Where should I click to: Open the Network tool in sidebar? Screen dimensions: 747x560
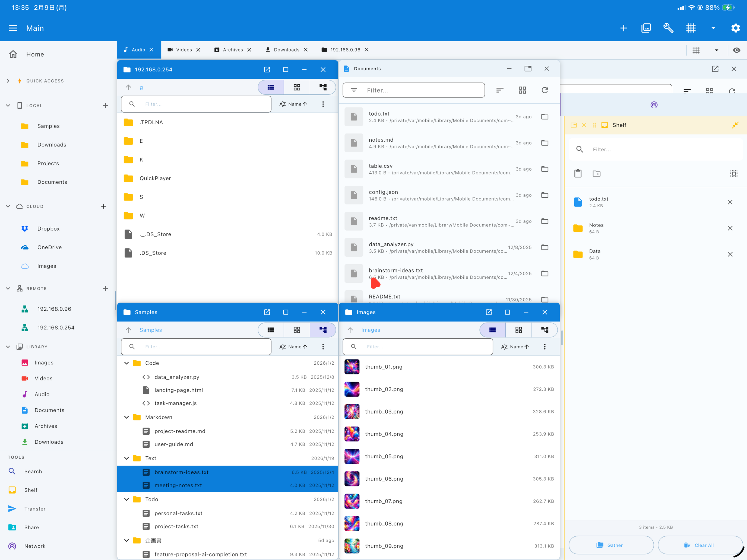[34, 546]
